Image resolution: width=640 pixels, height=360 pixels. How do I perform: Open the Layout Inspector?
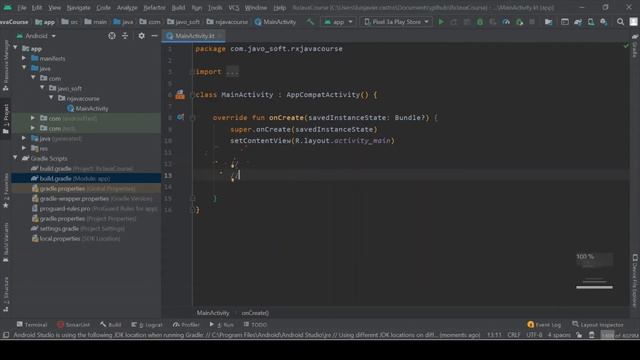coord(598,324)
